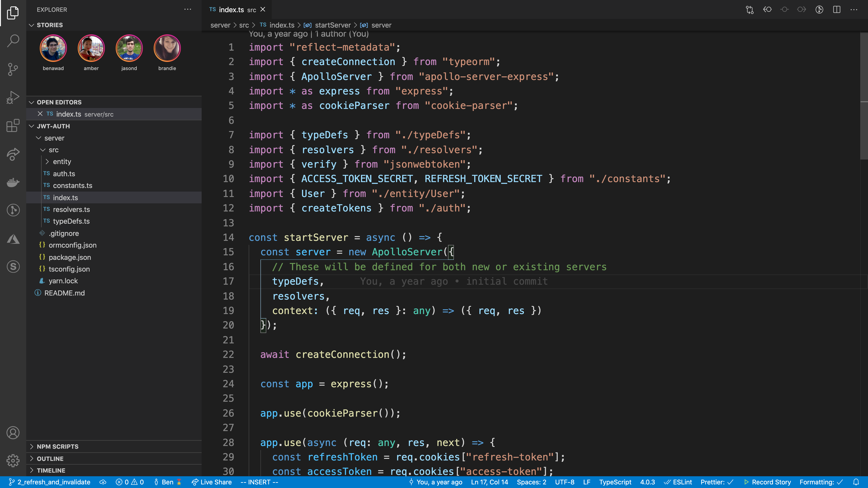The width and height of the screenshot is (868, 488).
Task: Expand the entity folder
Action: (62, 162)
